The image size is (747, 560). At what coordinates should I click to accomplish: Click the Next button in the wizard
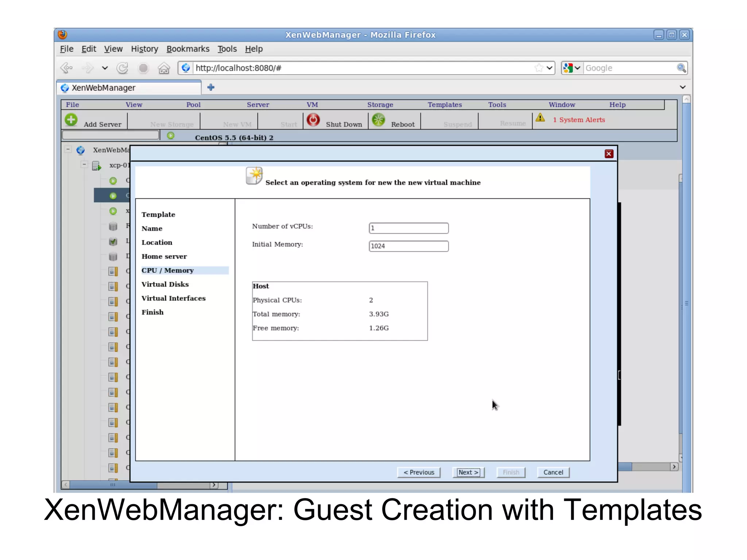(x=468, y=472)
